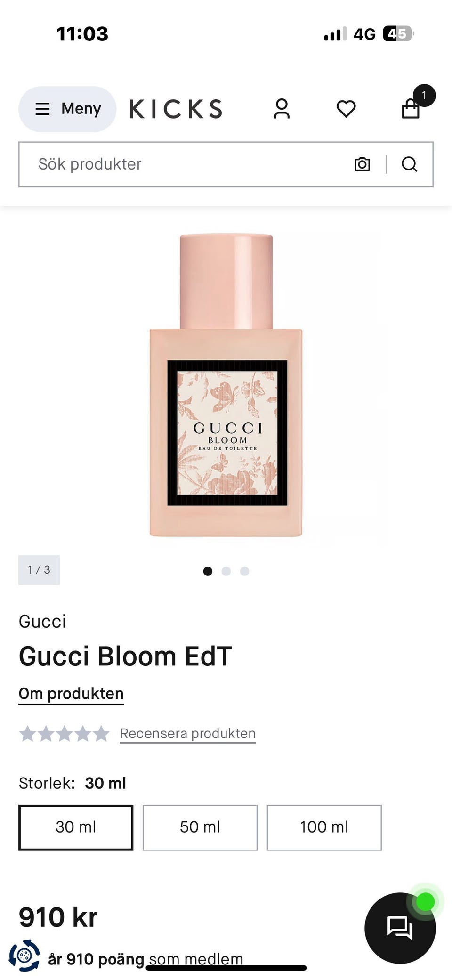This screenshot has width=452, height=980.
Task: Jump to the second image dot
Action: click(x=226, y=571)
